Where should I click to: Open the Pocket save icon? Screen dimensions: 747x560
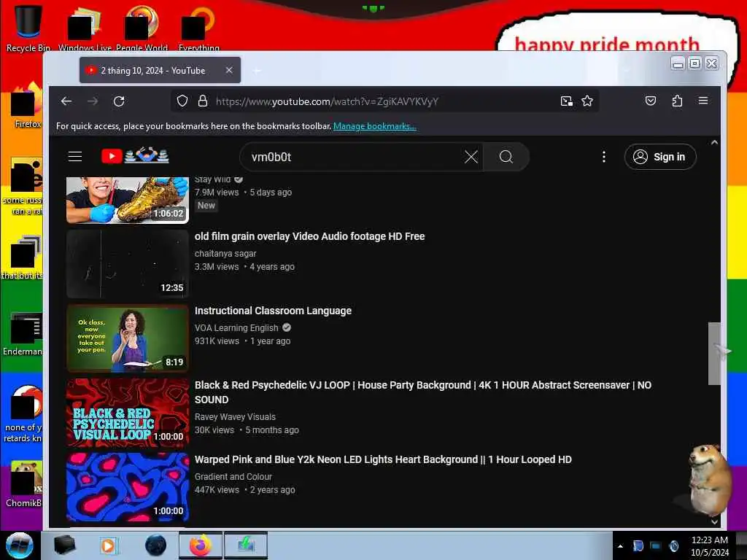click(x=651, y=101)
